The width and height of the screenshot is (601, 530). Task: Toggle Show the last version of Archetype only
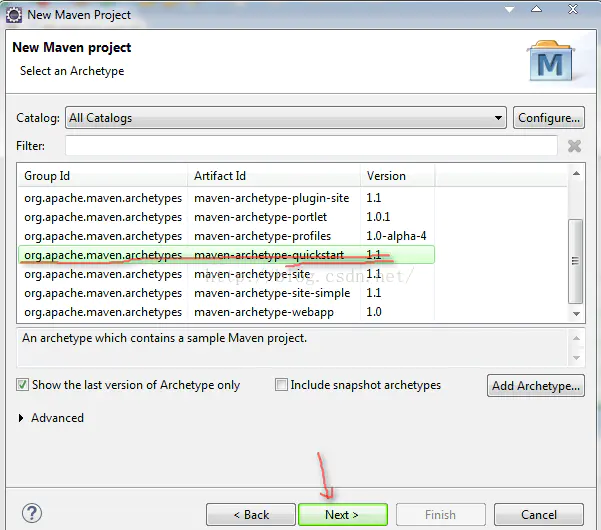tap(22, 384)
